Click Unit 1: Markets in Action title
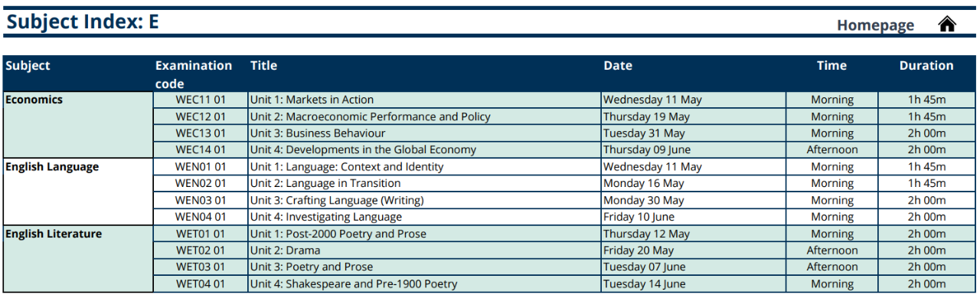Image resolution: width=980 pixels, height=295 pixels. [312, 100]
